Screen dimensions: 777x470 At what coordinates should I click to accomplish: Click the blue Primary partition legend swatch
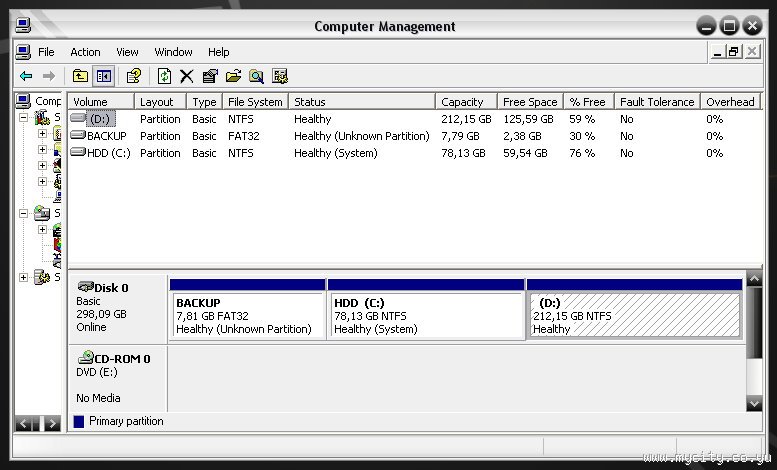79,421
